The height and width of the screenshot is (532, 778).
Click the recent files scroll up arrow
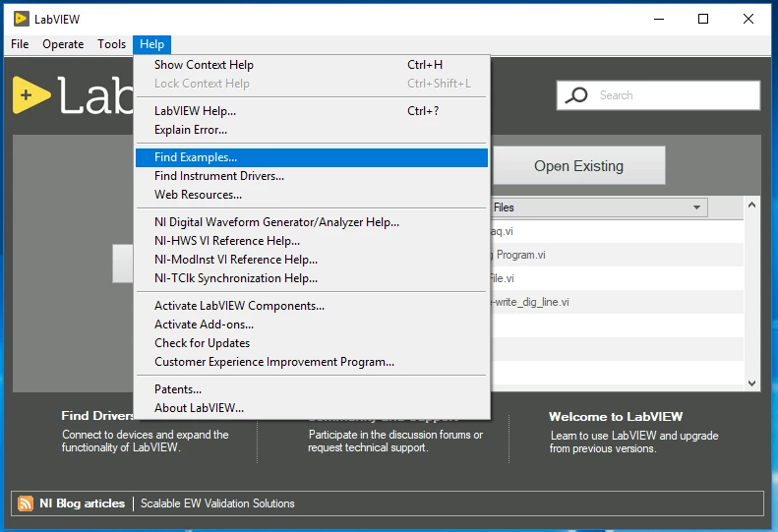point(751,205)
